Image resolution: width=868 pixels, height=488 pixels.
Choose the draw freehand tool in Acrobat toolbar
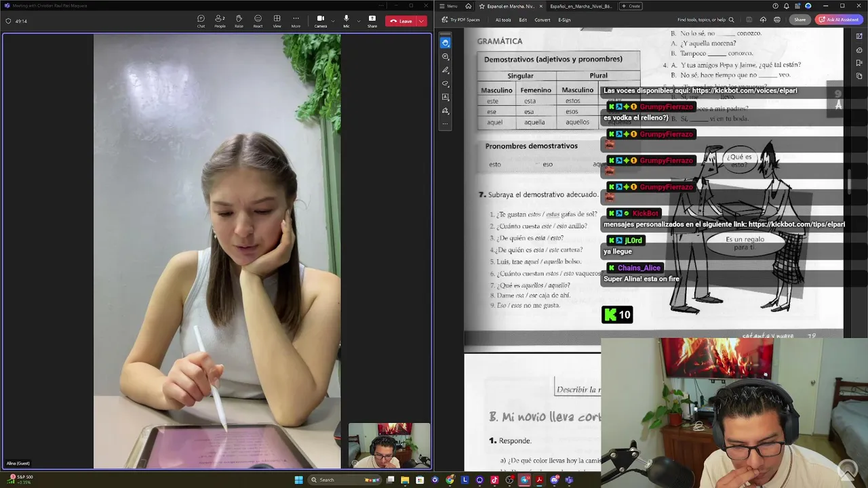[x=445, y=83]
